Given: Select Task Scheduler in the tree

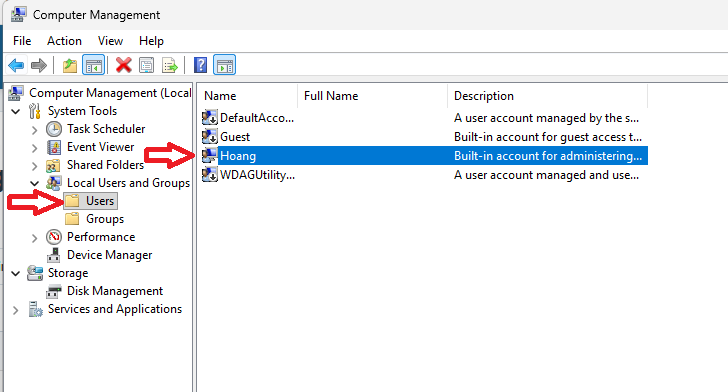Looking at the screenshot, I should coord(106,129).
